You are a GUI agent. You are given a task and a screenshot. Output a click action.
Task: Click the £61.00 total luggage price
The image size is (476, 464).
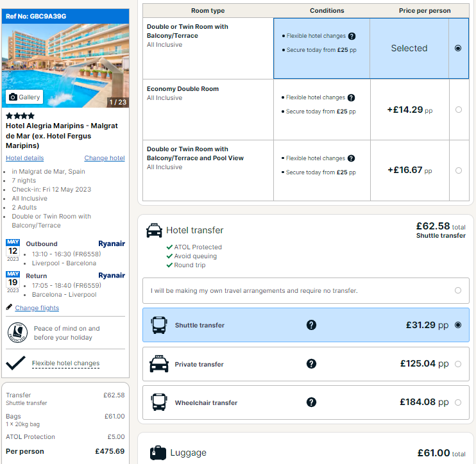coord(441,453)
